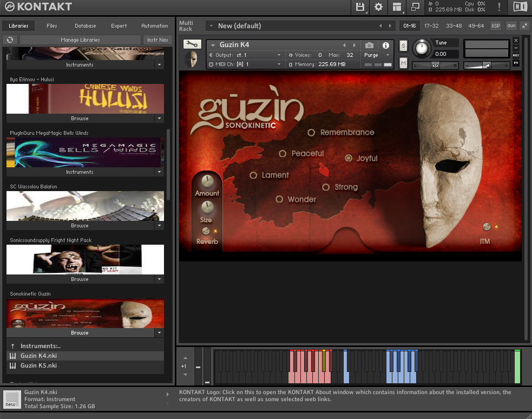Click Browse under Fright Night Pack
The width and height of the screenshot is (532, 419).
[x=80, y=279]
